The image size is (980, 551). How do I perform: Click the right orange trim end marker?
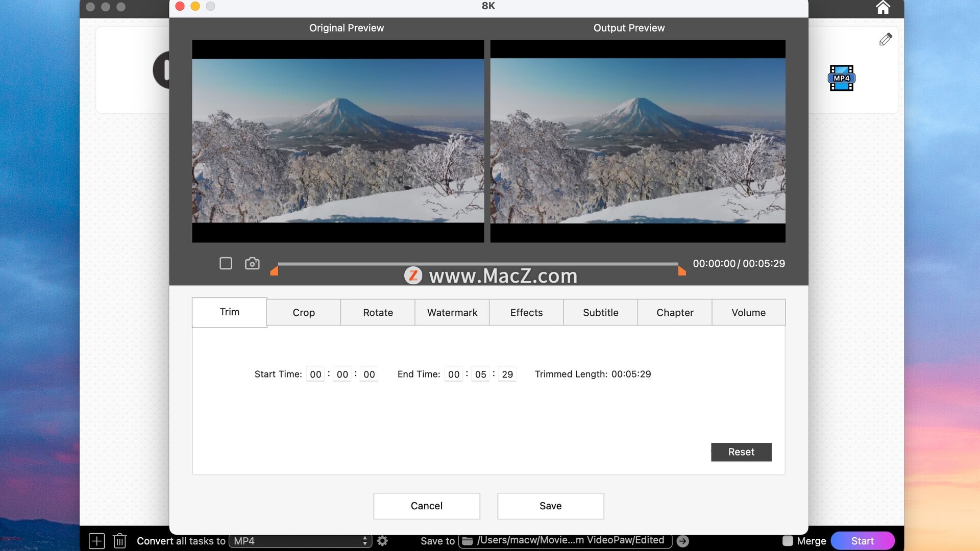pyautogui.click(x=682, y=271)
